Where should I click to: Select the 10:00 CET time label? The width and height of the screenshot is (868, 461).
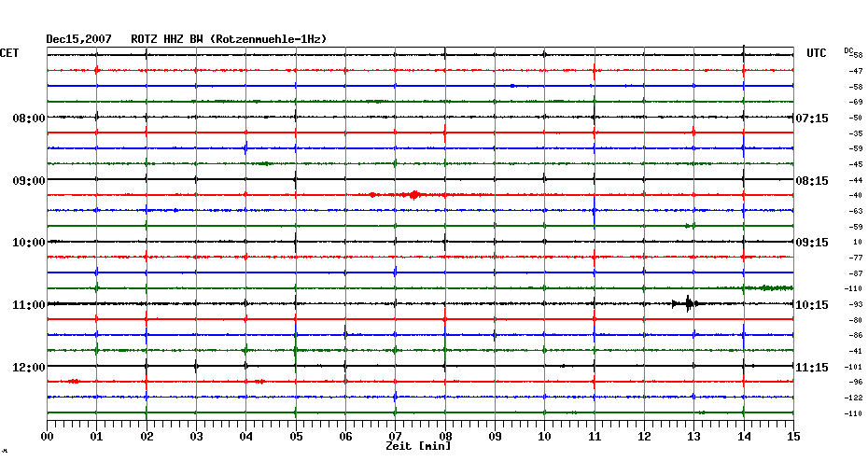(x=29, y=243)
